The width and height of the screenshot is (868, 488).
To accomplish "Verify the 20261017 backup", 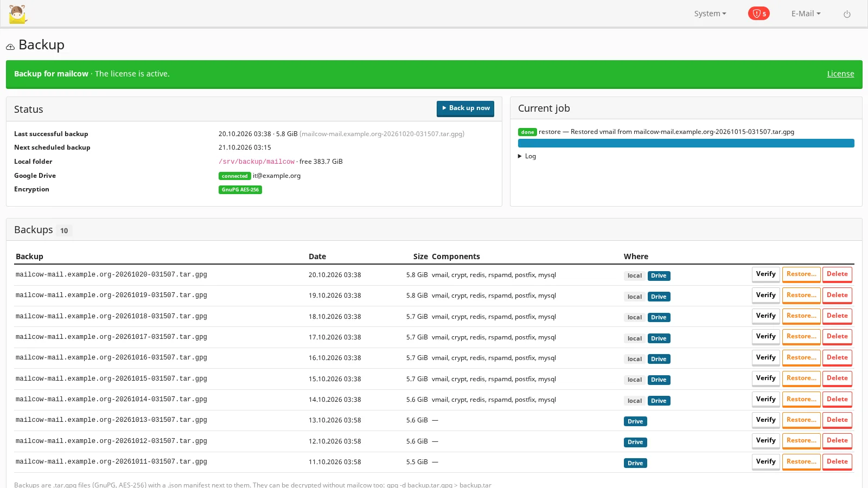I will tap(765, 337).
